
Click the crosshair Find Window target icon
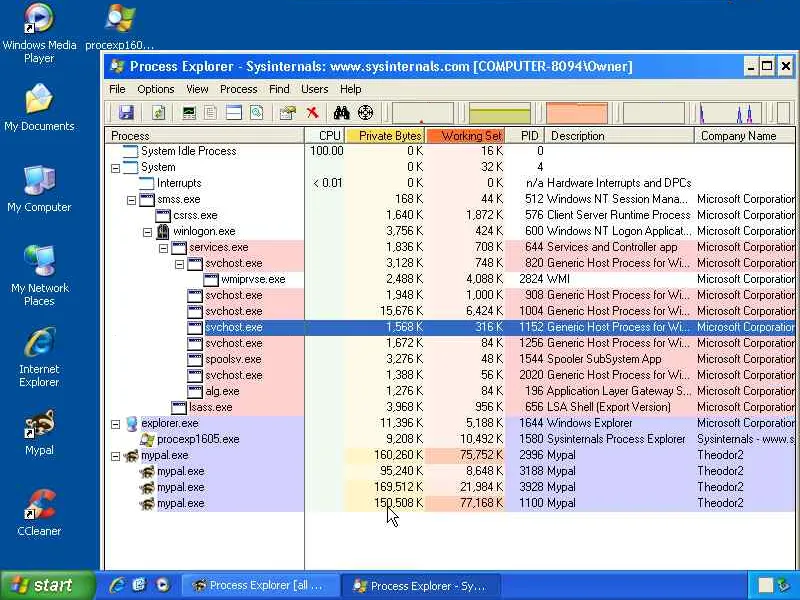click(365, 113)
